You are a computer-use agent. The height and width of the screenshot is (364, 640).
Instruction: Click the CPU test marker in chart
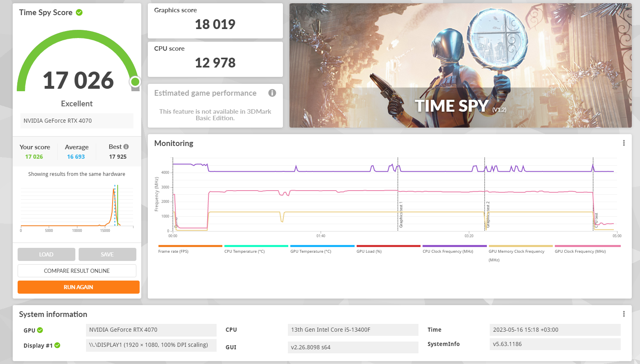[596, 220]
